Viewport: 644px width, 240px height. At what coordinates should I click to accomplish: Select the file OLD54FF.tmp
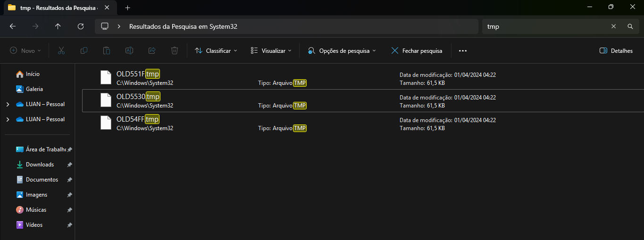pyautogui.click(x=362, y=124)
